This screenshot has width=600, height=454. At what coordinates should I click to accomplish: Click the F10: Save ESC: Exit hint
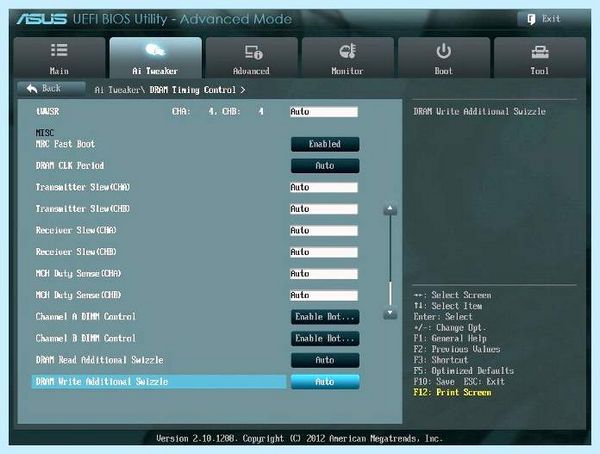459,382
